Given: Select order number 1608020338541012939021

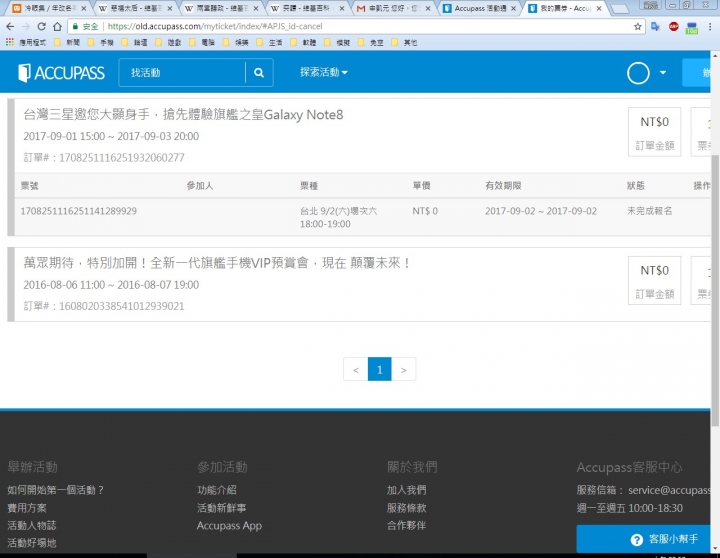Looking at the screenshot, I should (122, 306).
